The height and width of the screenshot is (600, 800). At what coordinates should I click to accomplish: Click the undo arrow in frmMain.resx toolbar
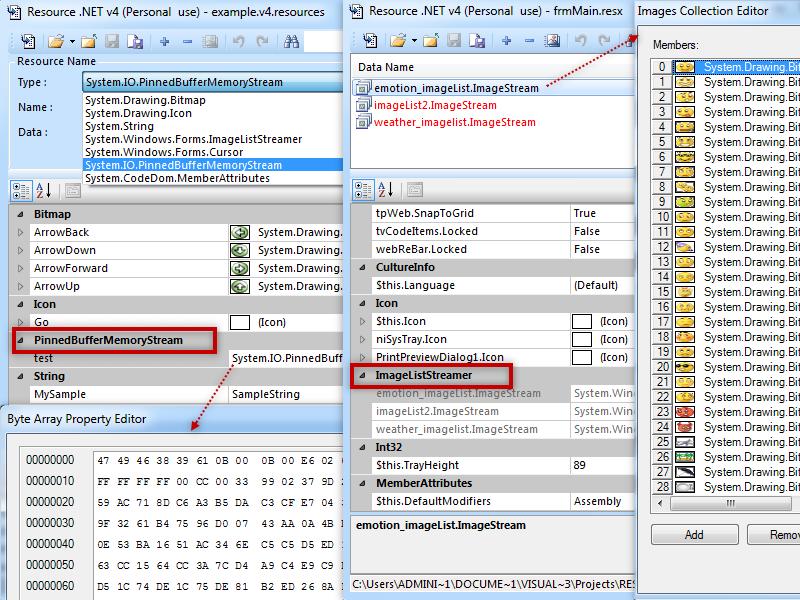(580, 41)
